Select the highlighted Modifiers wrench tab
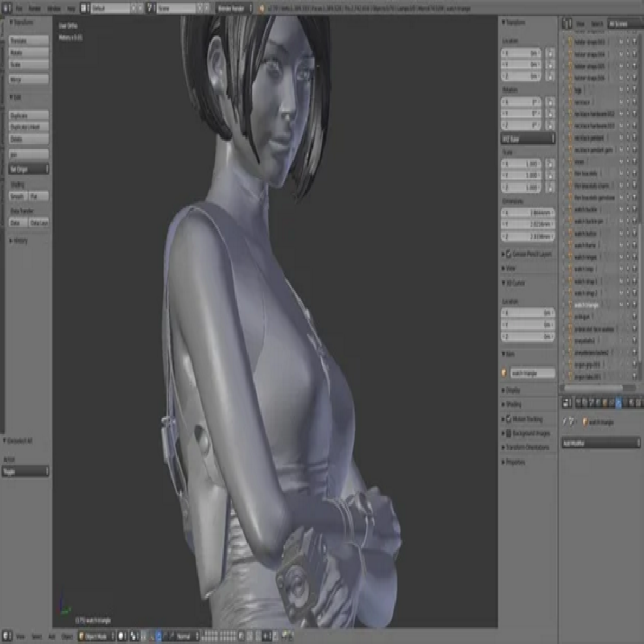The width and height of the screenshot is (644, 644). point(618,403)
